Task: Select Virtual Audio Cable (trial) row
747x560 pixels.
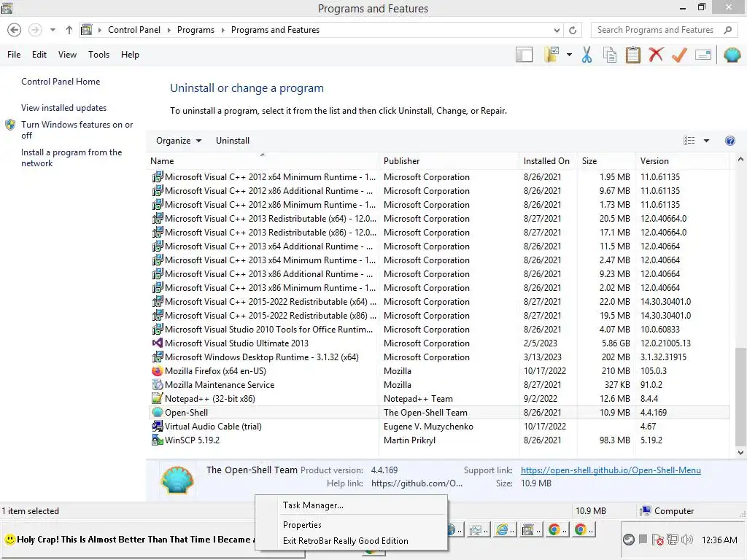Action: point(438,427)
